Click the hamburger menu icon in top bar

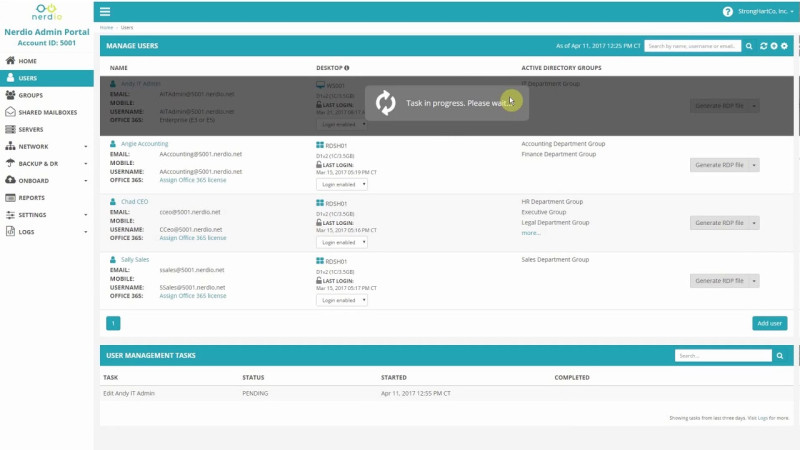pos(105,12)
